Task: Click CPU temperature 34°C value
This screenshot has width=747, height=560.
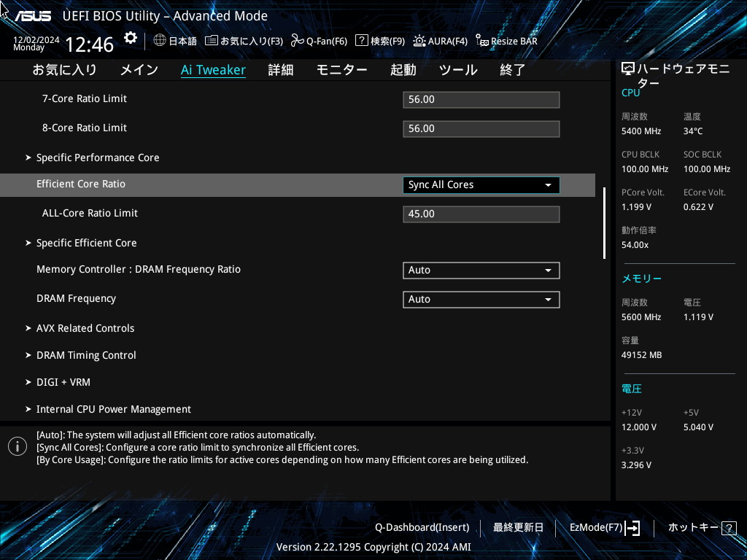Action: (x=693, y=131)
